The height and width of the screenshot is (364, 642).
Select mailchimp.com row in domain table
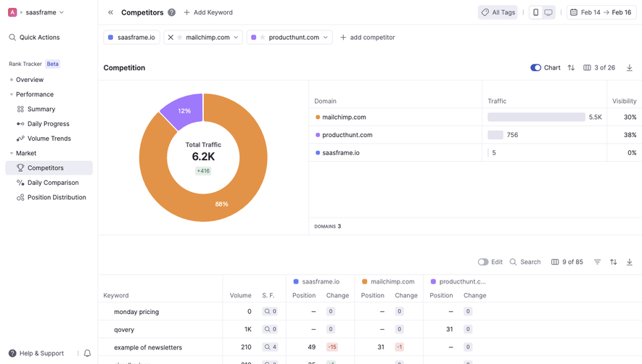click(475, 117)
